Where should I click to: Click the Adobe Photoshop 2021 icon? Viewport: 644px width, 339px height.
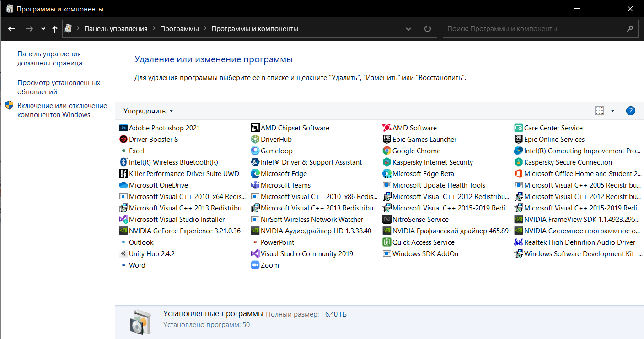(123, 128)
